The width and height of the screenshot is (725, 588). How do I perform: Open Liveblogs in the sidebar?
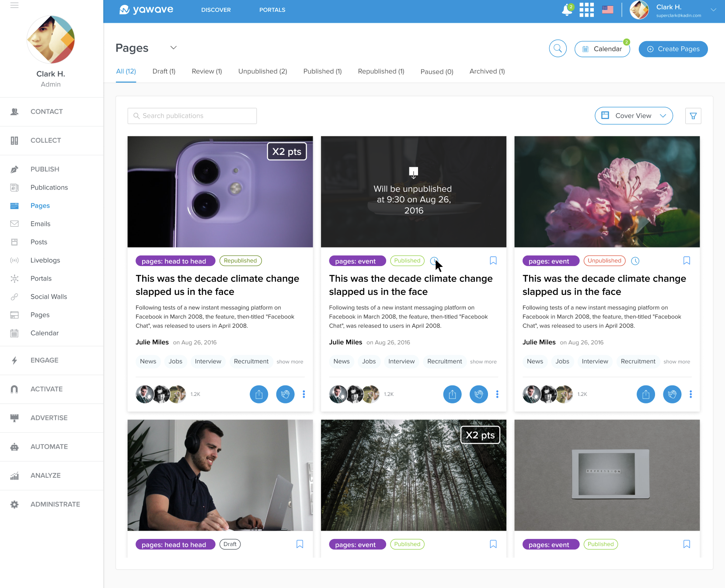click(x=45, y=260)
